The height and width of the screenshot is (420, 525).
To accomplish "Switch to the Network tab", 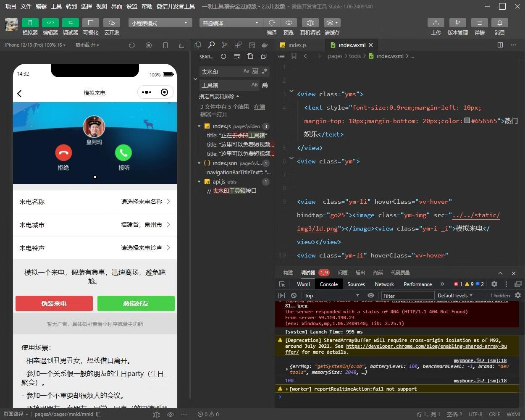I will click(x=383, y=284).
